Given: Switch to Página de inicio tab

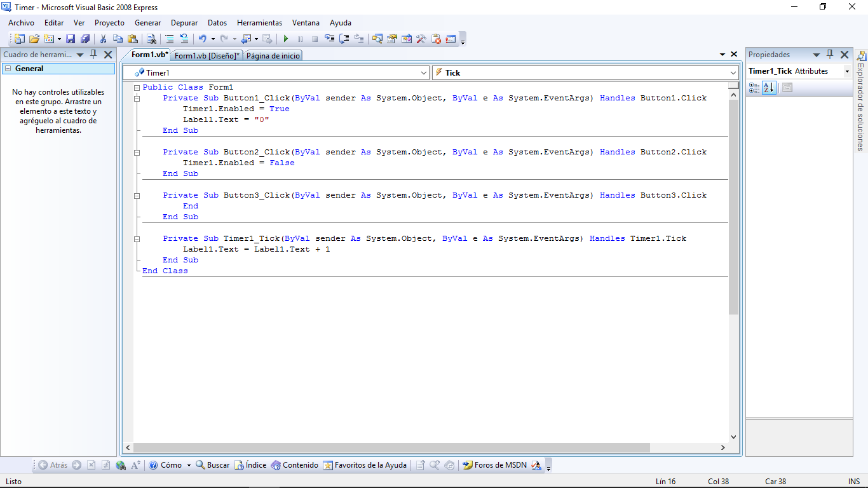Looking at the screenshot, I should point(273,55).
